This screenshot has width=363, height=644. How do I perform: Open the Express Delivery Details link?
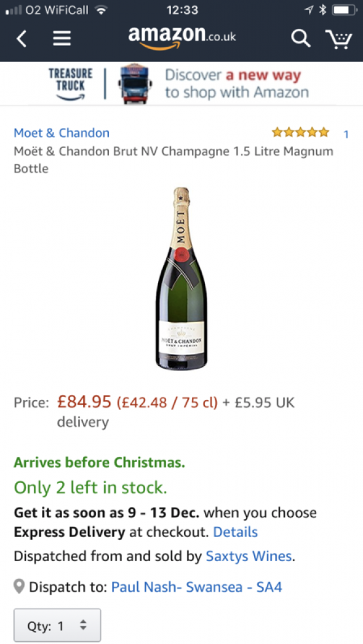[235, 532]
